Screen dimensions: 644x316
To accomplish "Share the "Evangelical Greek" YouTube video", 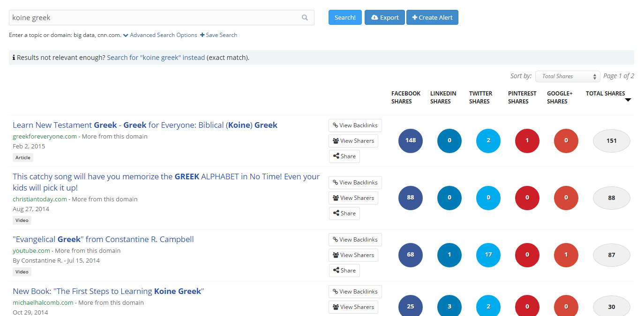I will click(344, 270).
